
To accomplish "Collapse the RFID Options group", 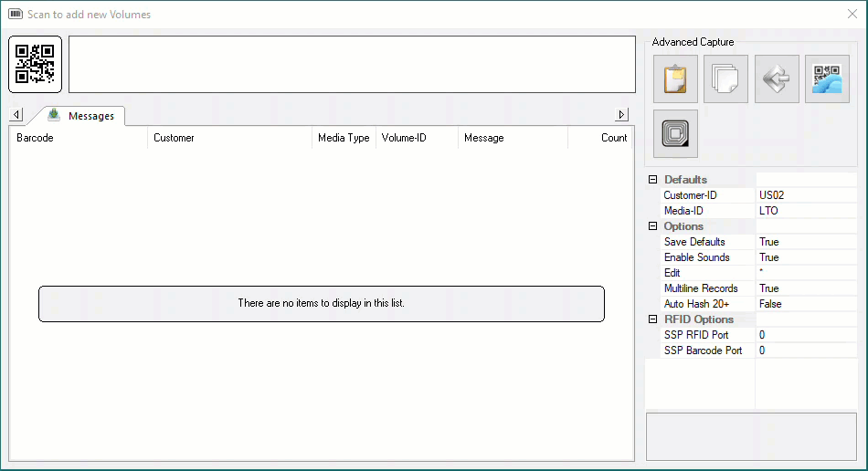I will tap(652, 319).
